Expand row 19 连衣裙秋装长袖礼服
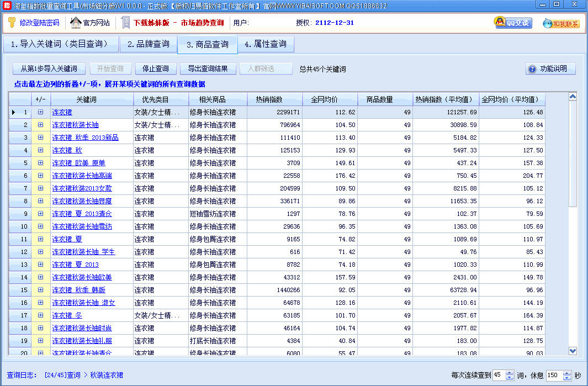Screen dimensions: 588x386 point(40,341)
